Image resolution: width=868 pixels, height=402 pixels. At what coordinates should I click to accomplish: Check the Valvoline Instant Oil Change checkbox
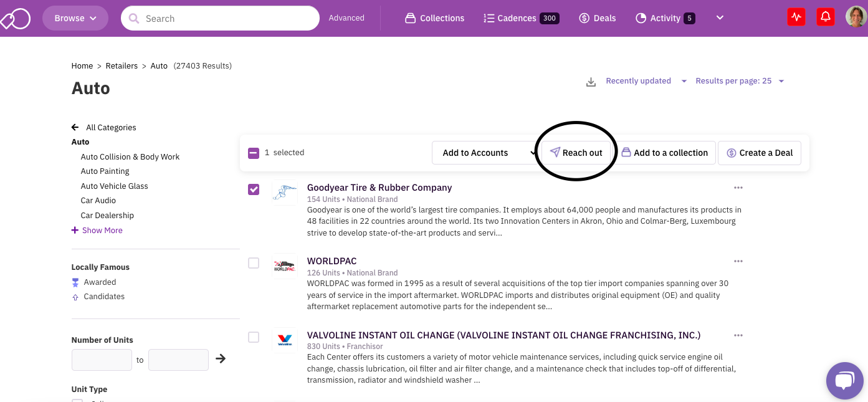pos(254,337)
